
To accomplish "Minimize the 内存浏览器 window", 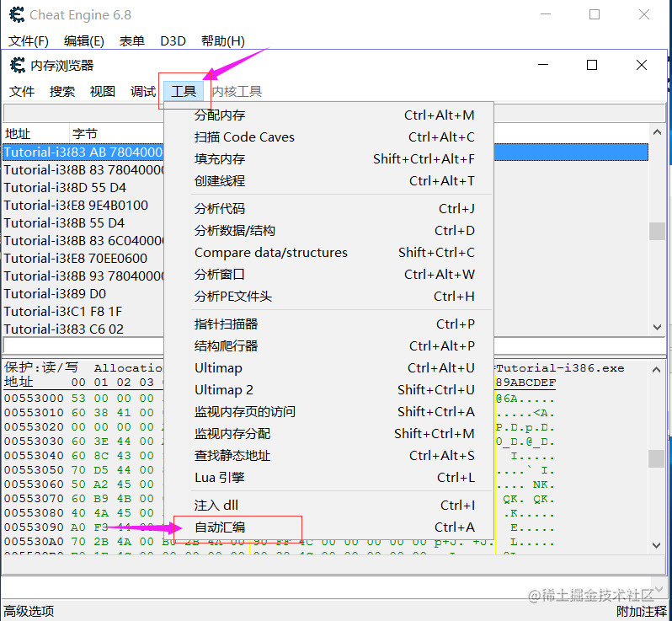I will 543,65.
